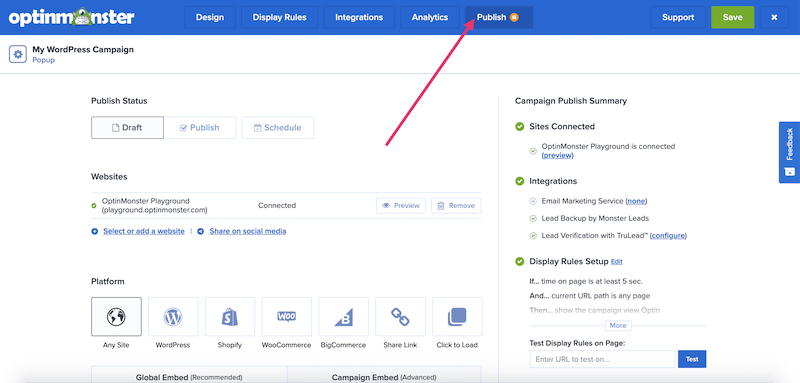Image resolution: width=800 pixels, height=383 pixels.
Task: Click the Support button
Action: (x=678, y=17)
